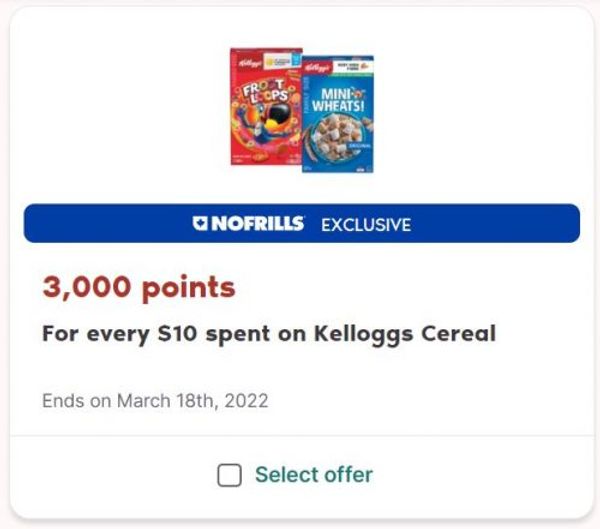Click the green Select offer label

(314, 475)
